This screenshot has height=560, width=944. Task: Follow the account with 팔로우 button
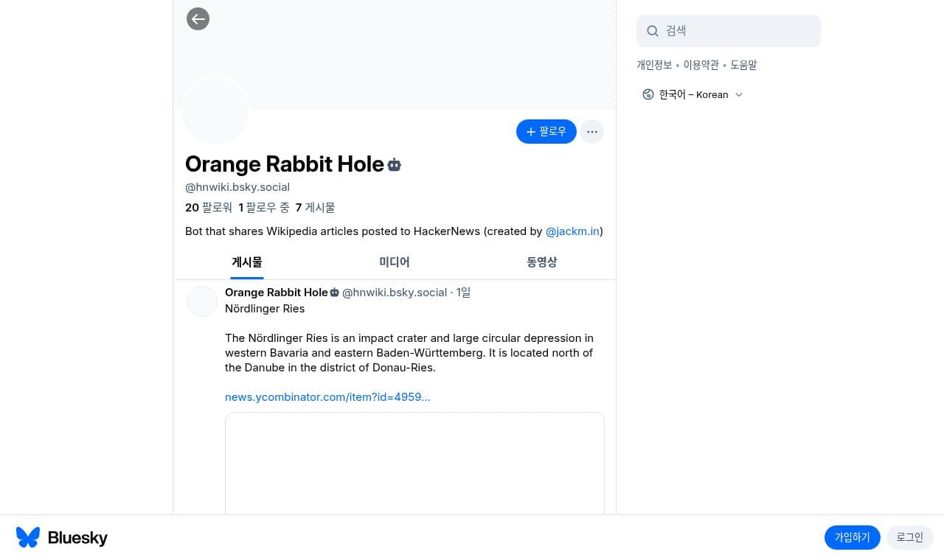[x=546, y=132]
